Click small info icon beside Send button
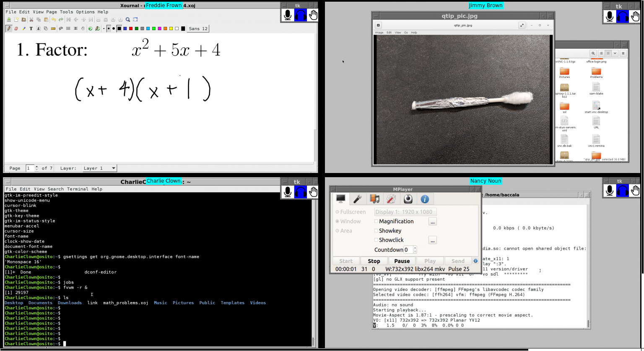 [475, 261]
